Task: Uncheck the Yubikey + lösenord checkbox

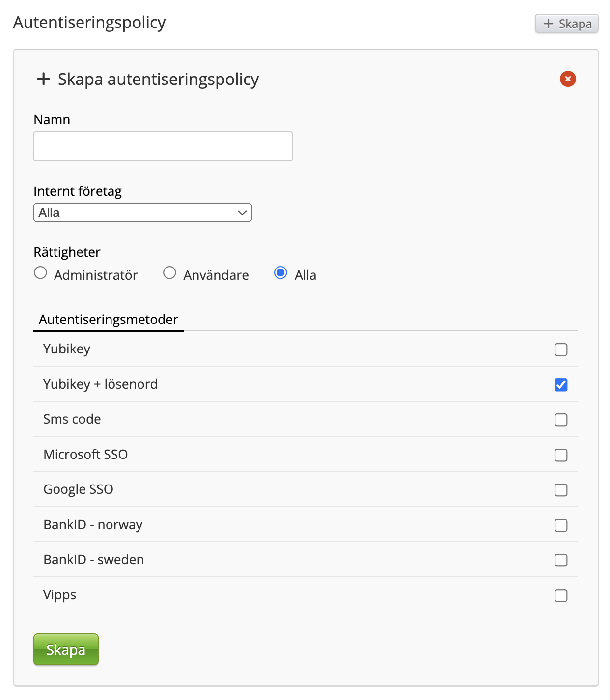Action: (x=560, y=385)
